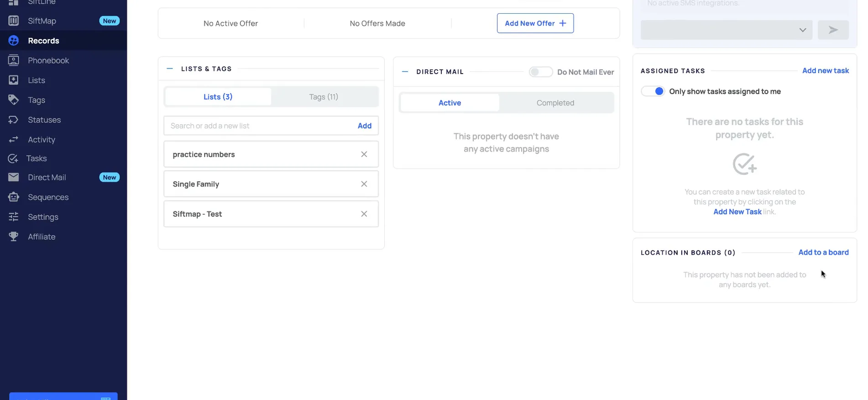Click the New badge beside SiftMap

pos(110,21)
